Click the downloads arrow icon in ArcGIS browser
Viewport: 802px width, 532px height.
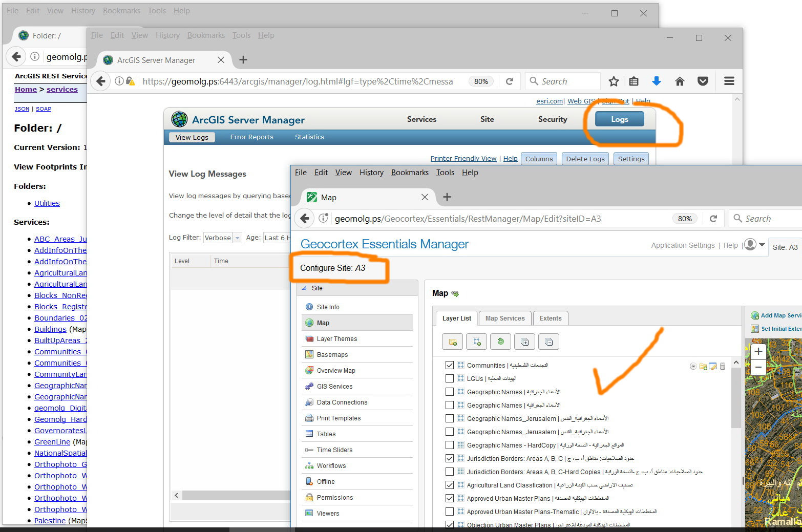click(x=657, y=81)
